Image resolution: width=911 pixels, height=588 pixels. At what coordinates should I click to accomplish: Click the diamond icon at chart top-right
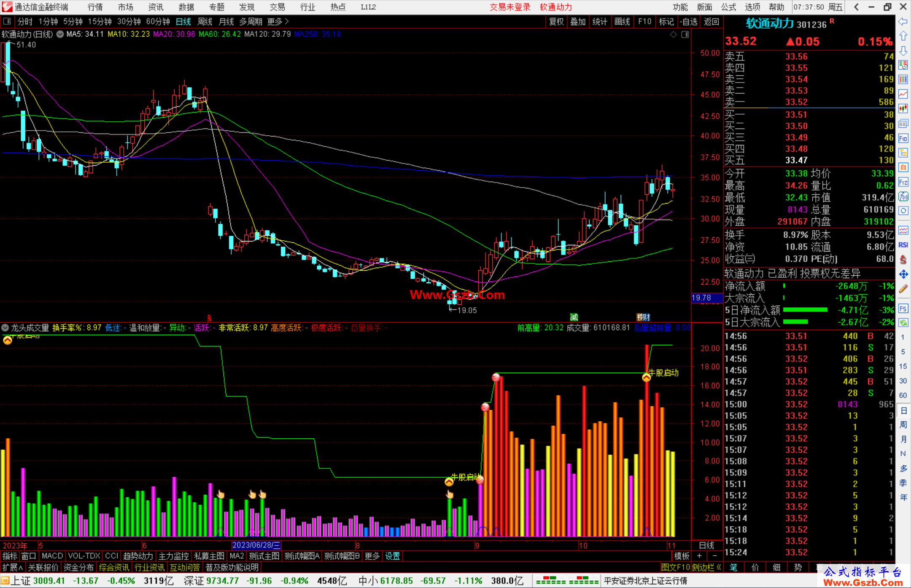tap(673, 35)
